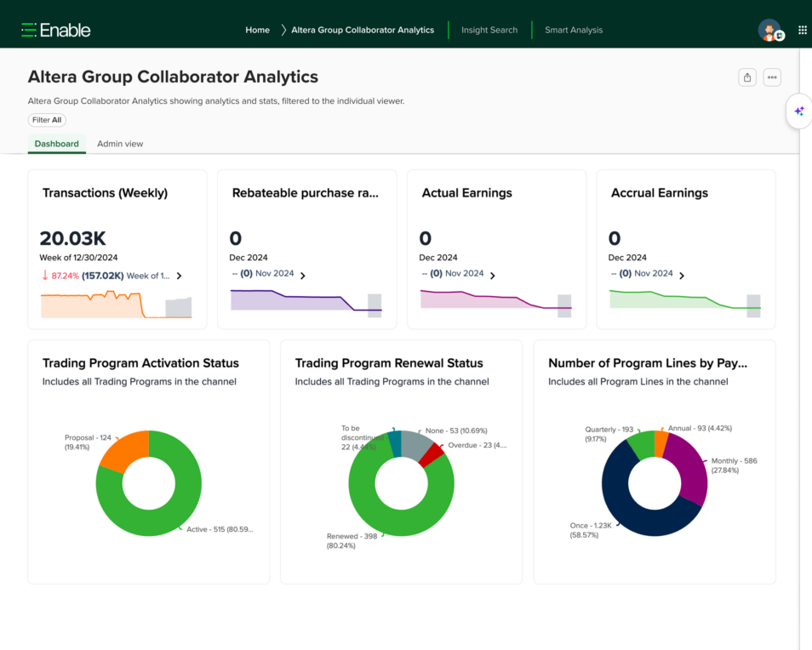Viewport: 812px width, 650px height.
Task: Expand Actual Earnings Nov 2024 chevron
Action: [x=493, y=276]
